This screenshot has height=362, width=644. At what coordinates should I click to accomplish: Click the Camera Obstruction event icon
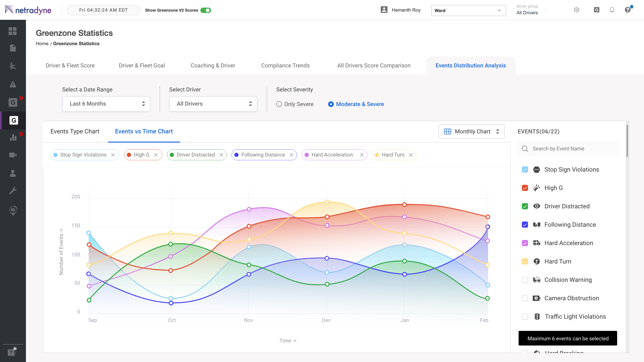(537, 298)
